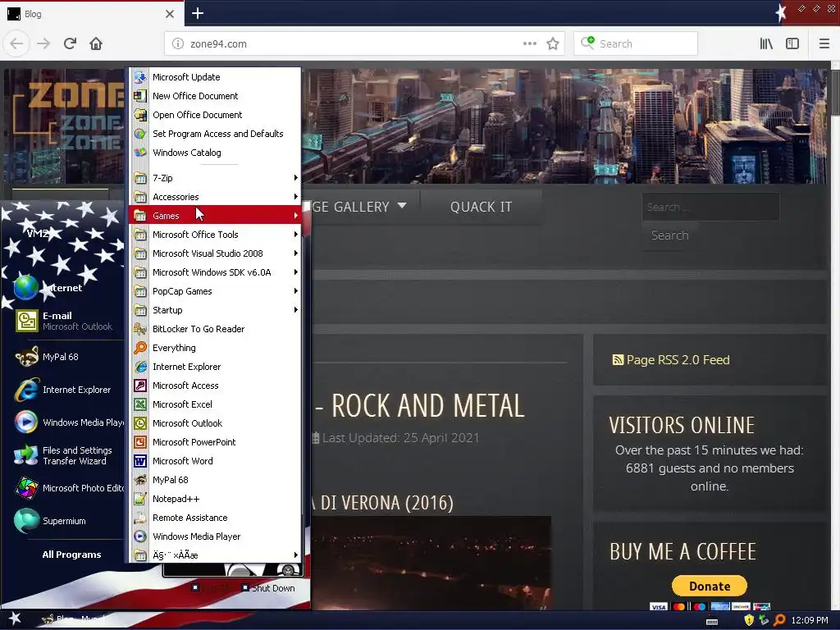
Task: Show site information icon in address bar
Action: click(178, 44)
